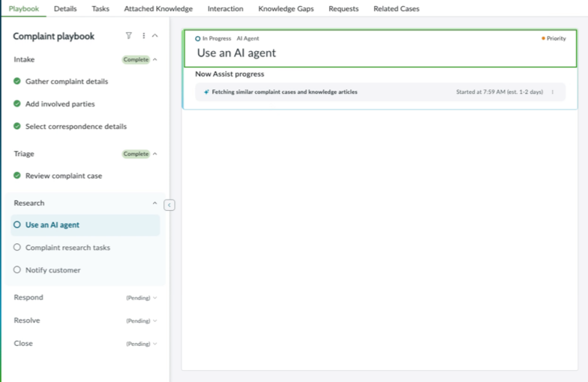Image resolution: width=588 pixels, height=382 pixels.
Task: Click the Complaint playbook title
Action: [54, 36]
